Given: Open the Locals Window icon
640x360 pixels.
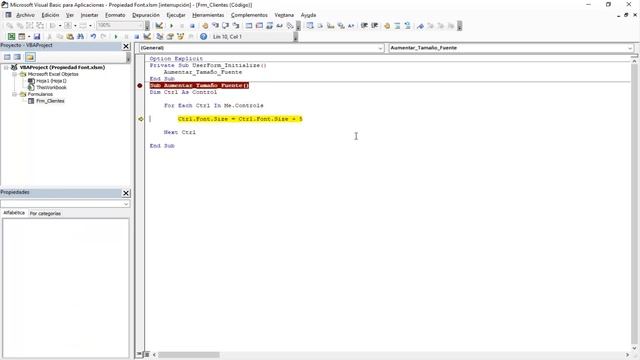Looking at the screenshot, I should 249,26.
